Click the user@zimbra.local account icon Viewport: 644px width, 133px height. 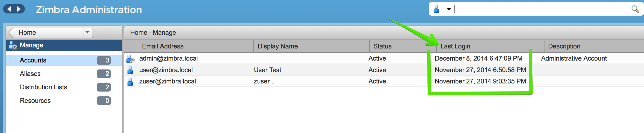[130, 70]
